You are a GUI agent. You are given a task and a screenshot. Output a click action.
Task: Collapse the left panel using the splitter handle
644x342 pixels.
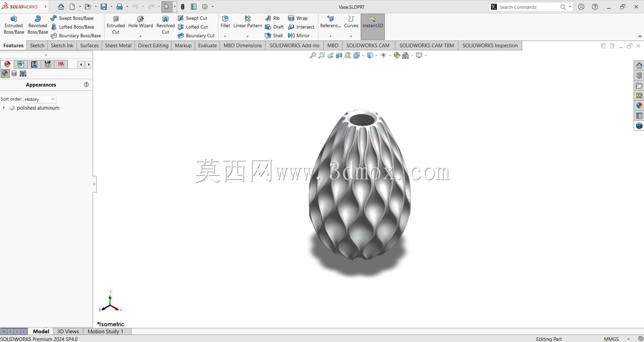[94, 184]
